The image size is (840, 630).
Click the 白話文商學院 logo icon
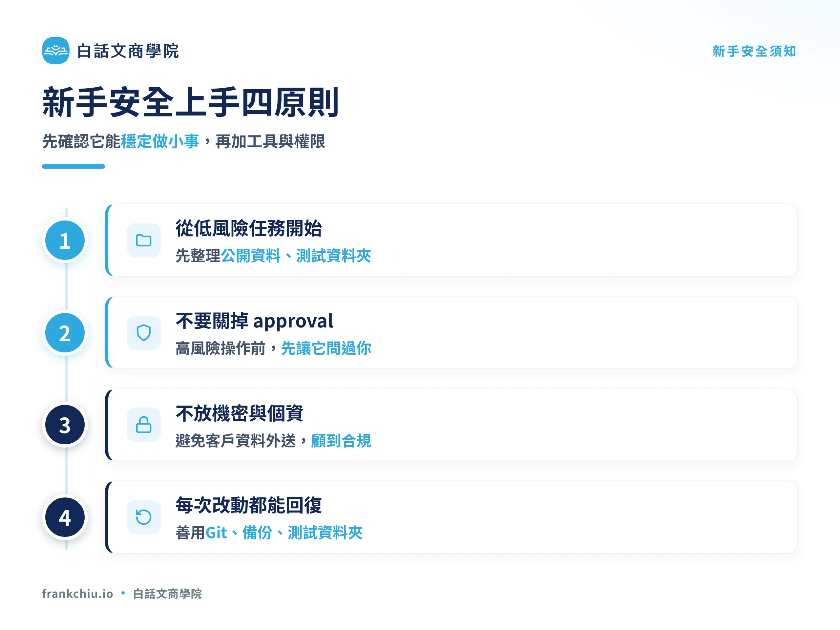tap(56, 51)
